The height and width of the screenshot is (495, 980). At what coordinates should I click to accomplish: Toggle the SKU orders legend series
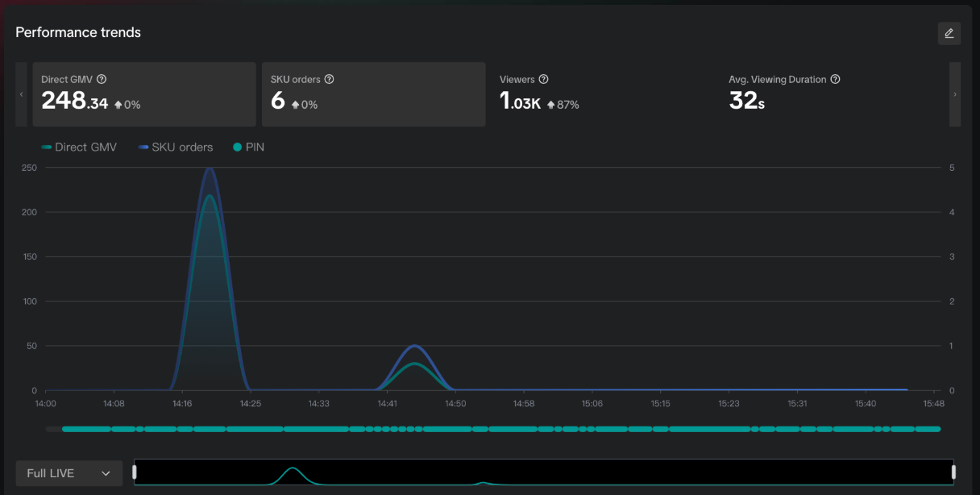pyautogui.click(x=175, y=148)
